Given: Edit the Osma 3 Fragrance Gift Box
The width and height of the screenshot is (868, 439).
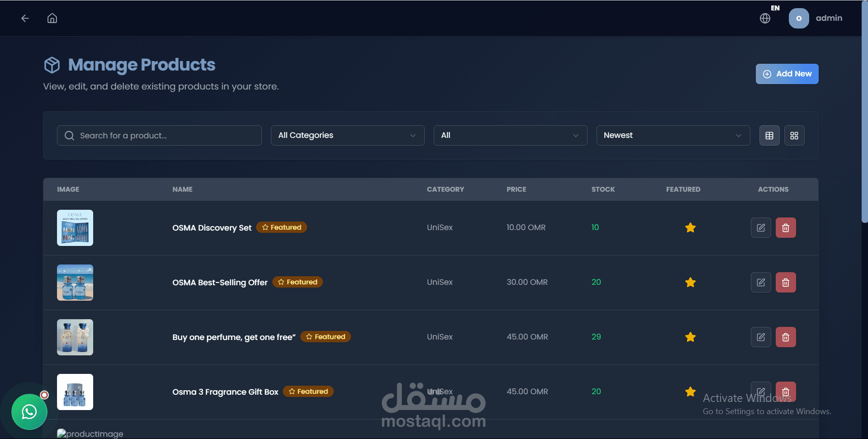Looking at the screenshot, I should tap(761, 392).
